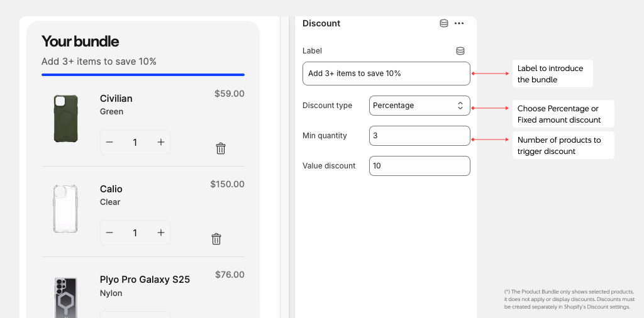644x318 pixels.
Task: Focus the Min quantity input field
Action: point(419,136)
